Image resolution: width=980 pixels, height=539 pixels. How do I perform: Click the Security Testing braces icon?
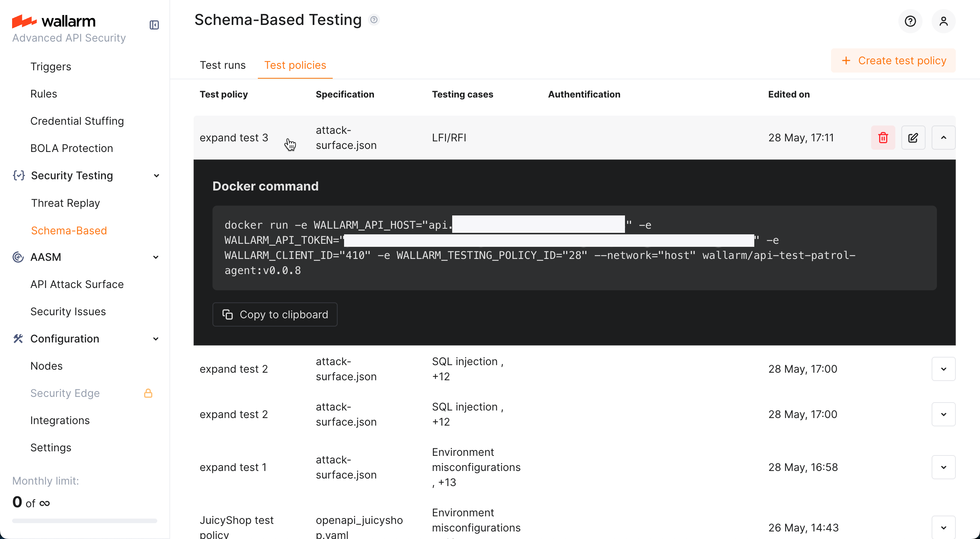click(19, 175)
